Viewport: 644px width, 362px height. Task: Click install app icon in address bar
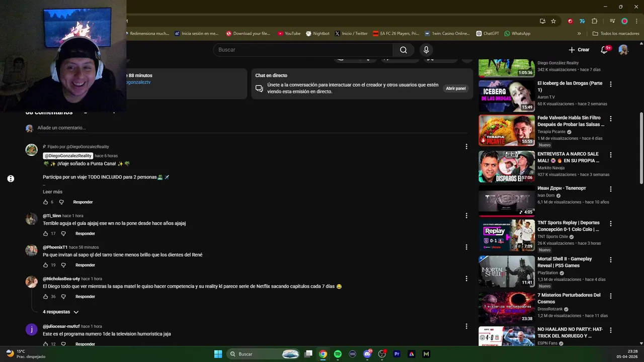[542, 21]
